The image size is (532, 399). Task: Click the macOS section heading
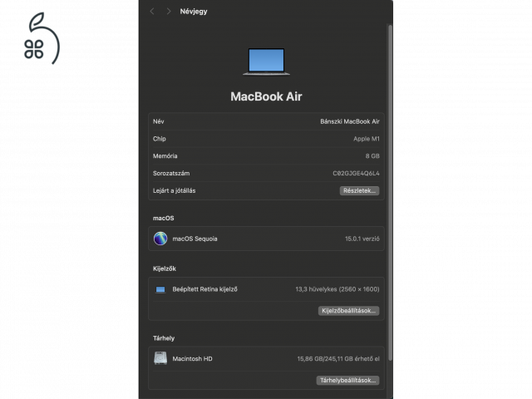click(x=163, y=218)
